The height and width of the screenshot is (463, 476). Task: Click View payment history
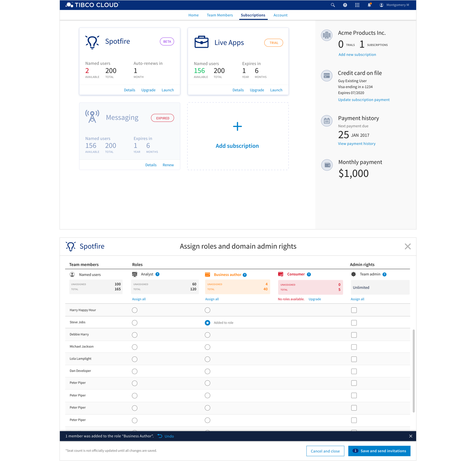pyautogui.click(x=356, y=143)
